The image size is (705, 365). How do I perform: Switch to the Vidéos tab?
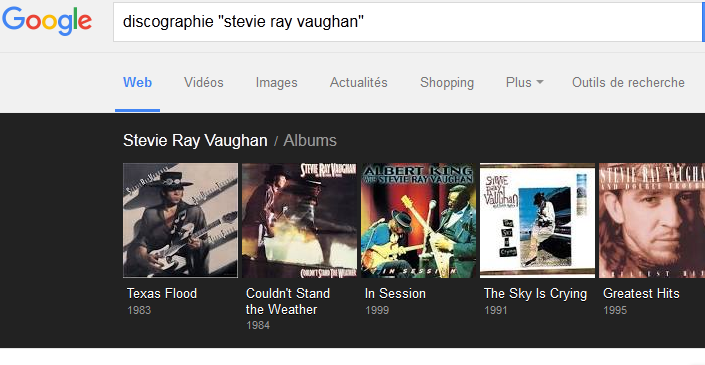pyautogui.click(x=204, y=83)
